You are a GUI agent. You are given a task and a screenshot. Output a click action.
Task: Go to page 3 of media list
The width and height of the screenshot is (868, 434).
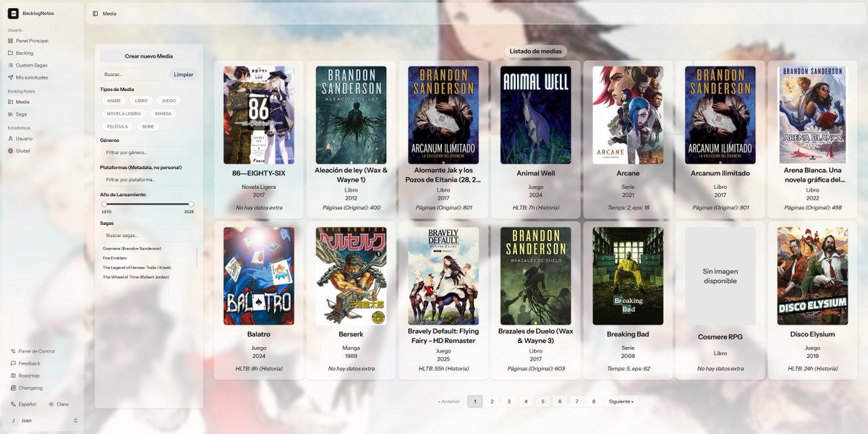[509, 401]
